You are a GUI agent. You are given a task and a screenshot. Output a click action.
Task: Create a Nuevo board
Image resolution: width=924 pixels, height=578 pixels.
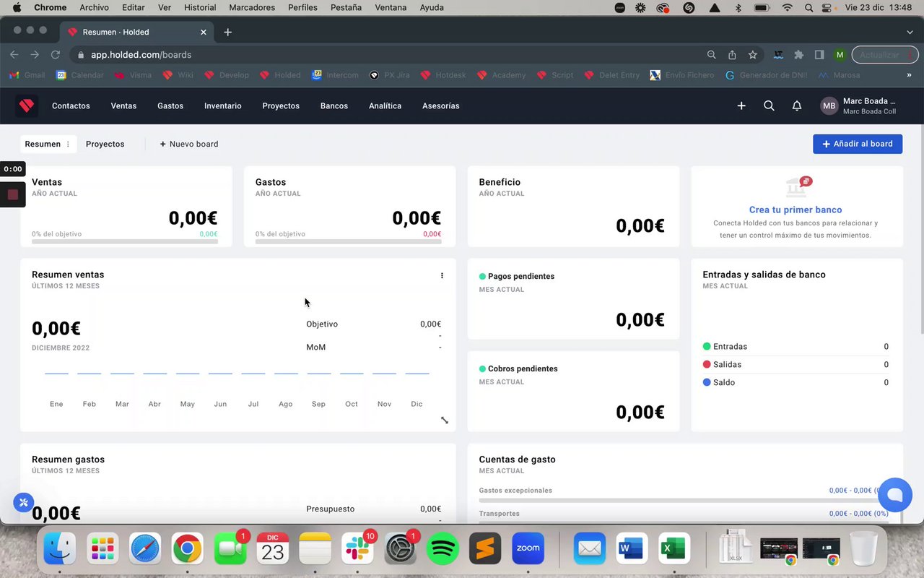click(x=189, y=144)
